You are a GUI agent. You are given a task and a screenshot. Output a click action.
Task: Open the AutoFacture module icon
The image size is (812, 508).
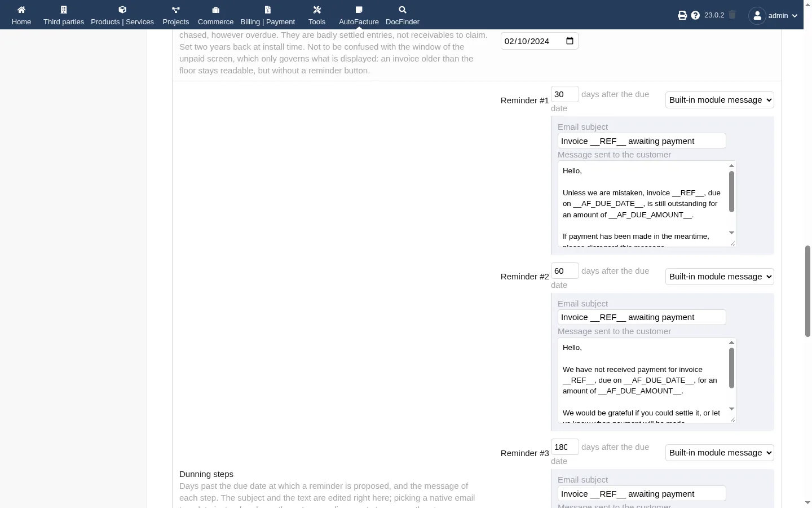[x=359, y=10]
